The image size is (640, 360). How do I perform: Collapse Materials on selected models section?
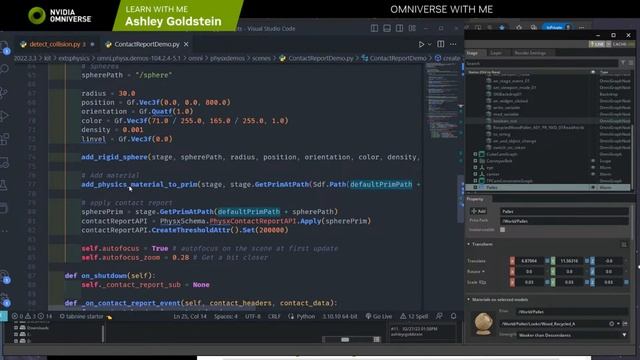469,300
